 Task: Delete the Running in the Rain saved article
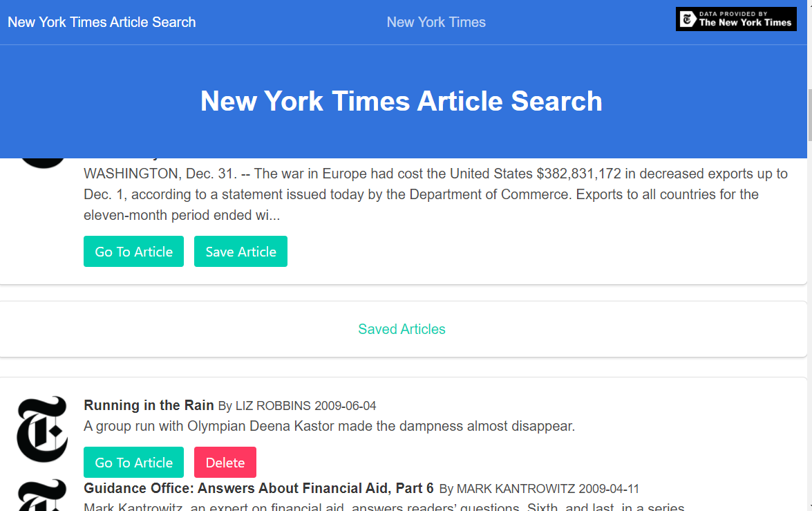pos(225,463)
